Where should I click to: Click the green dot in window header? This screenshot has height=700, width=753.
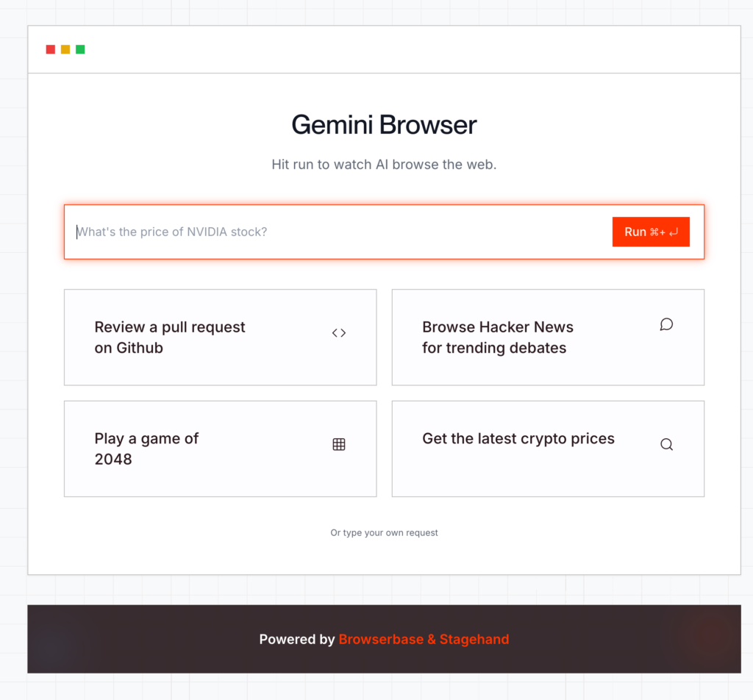click(x=80, y=49)
